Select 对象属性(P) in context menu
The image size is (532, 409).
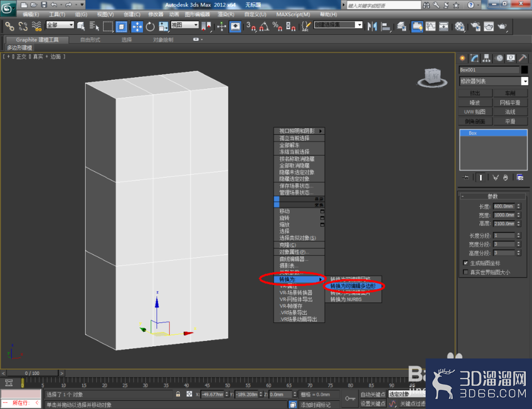click(x=299, y=252)
